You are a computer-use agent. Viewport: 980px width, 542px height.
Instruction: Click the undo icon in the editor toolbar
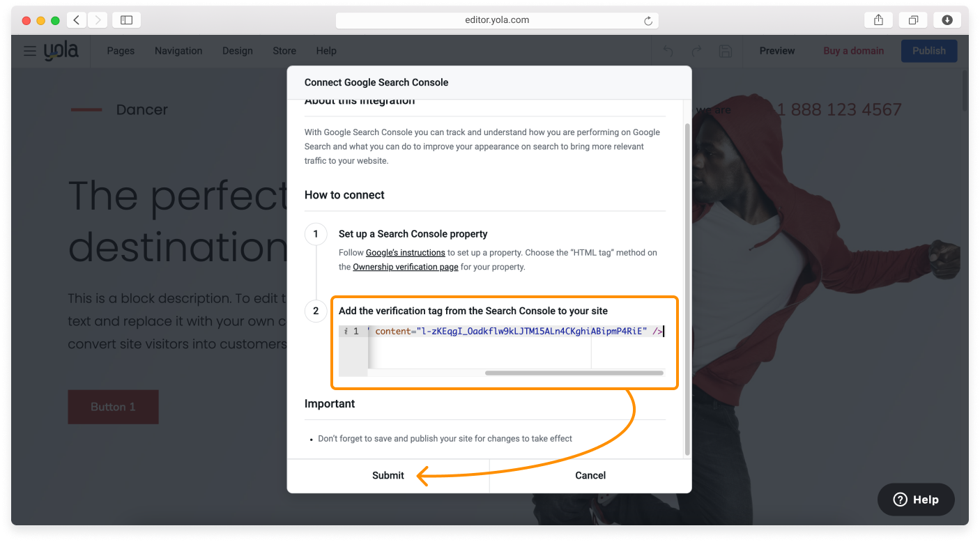tap(667, 51)
